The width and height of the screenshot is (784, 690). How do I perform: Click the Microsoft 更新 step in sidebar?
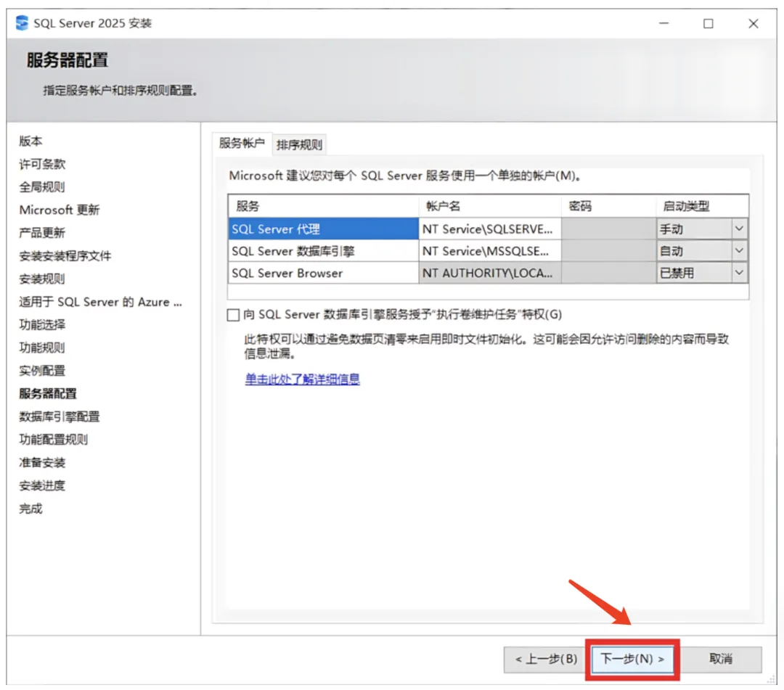[59, 210]
